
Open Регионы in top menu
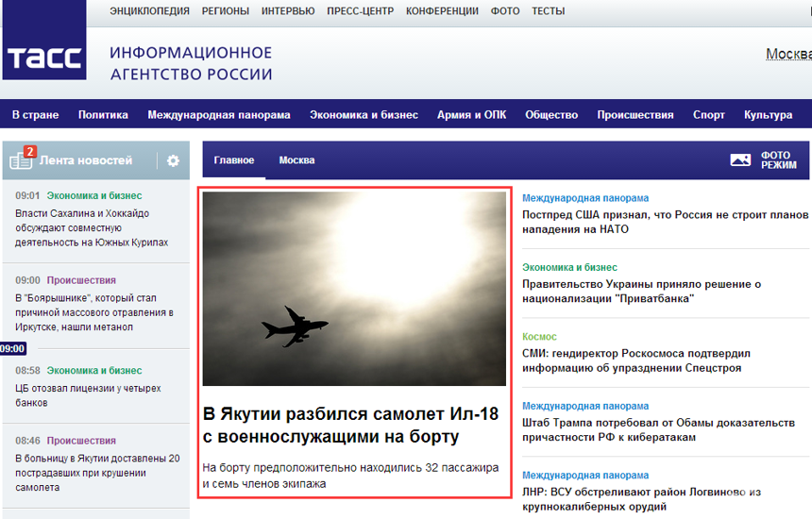click(226, 11)
